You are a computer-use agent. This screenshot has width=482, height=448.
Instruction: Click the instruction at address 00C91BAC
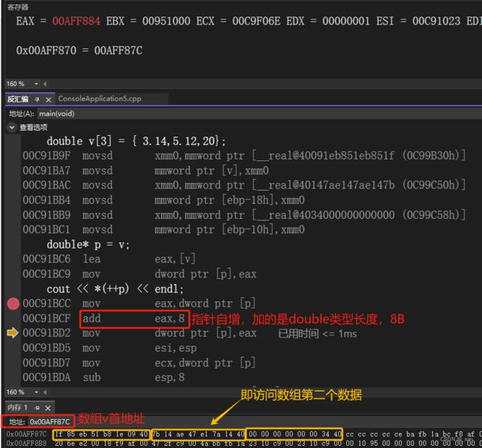click(244, 185)
